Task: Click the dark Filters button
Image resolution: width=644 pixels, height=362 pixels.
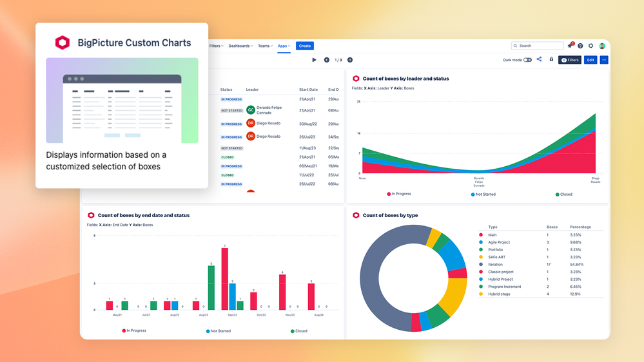Action: click(x=570, y=60)
